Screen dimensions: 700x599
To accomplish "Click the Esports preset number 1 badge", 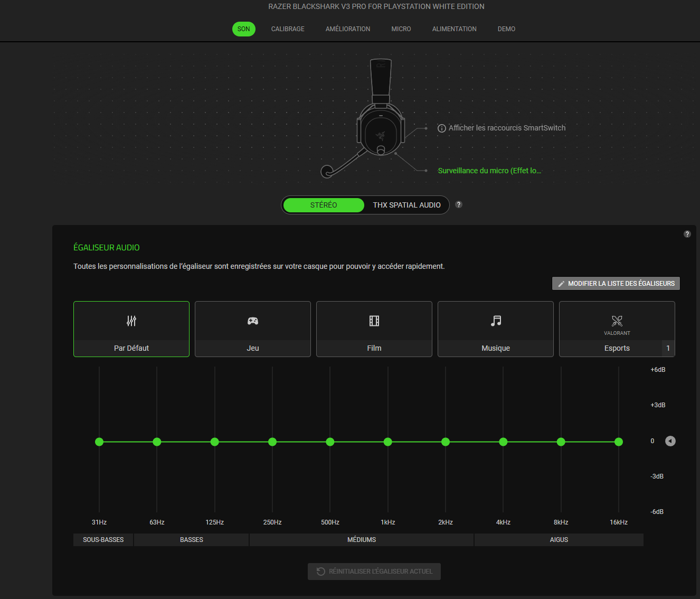I will pyautogui.click(x=668, y=348).
